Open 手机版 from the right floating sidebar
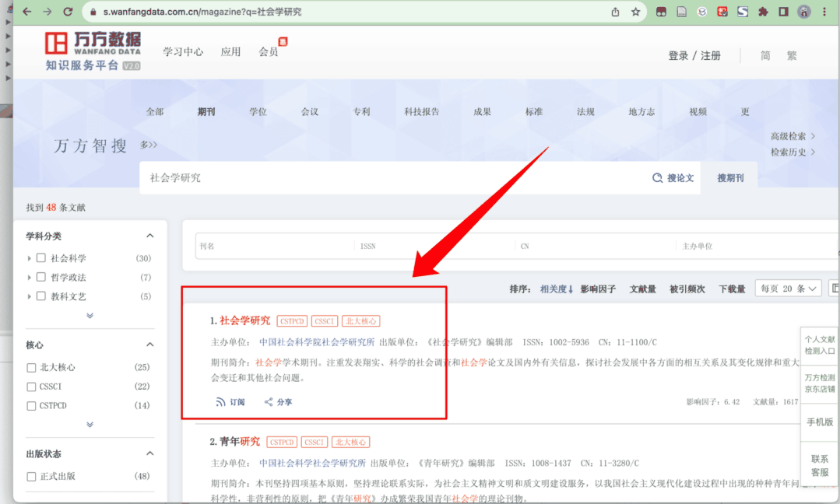This screenshot has height=504, width=840. 819,421
